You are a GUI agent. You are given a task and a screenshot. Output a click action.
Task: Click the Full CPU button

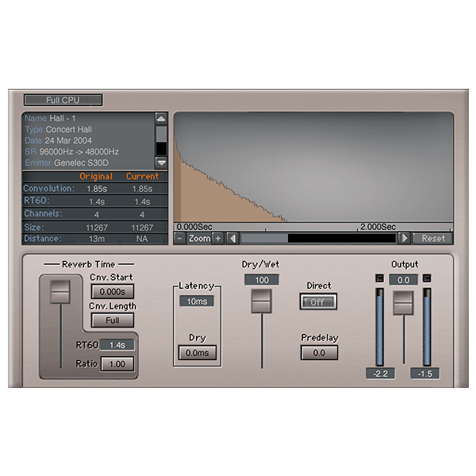(x=63, y=100)
